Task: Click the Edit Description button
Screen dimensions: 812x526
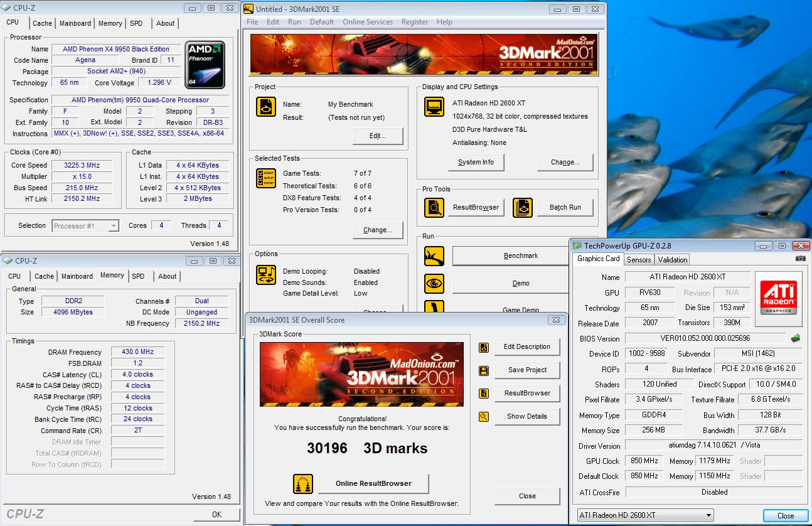Action: (527, 347)
